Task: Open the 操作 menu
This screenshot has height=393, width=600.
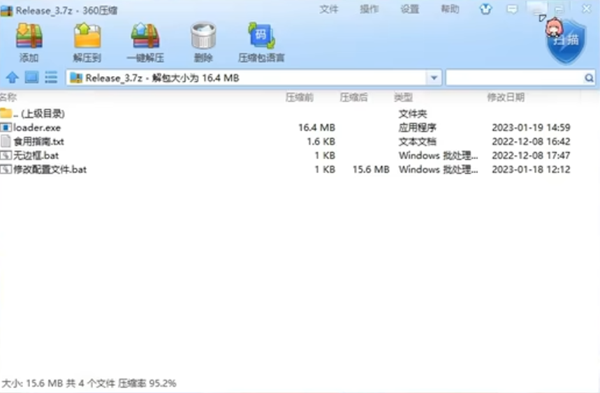Action: click(369, 9)
